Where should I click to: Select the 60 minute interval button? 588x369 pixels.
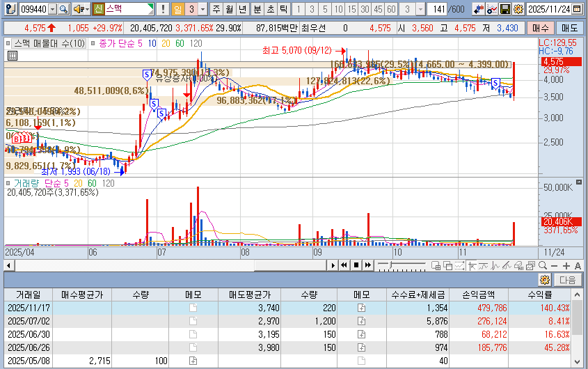pos(391,9)
